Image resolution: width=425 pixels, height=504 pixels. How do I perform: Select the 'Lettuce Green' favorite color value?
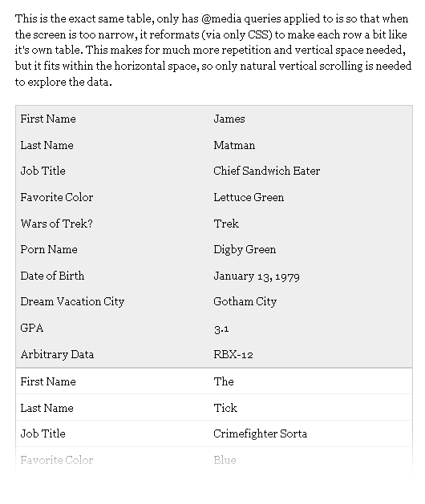tap(249, 197)
